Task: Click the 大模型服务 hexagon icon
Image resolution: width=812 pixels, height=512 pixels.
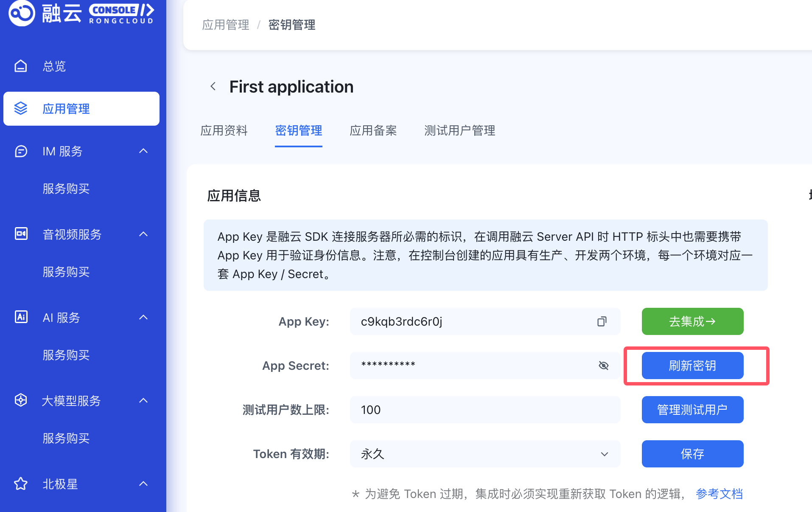Action: 21,400
